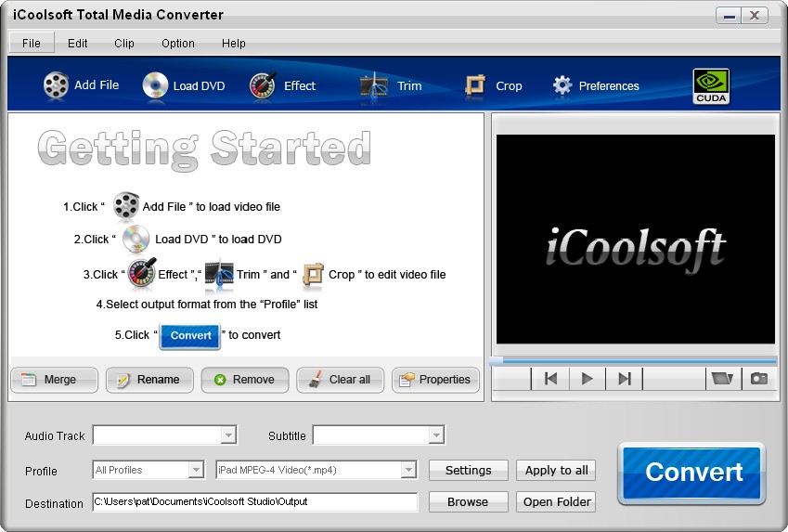
Task: Start playback with the play button
Action: coord(587,378)
